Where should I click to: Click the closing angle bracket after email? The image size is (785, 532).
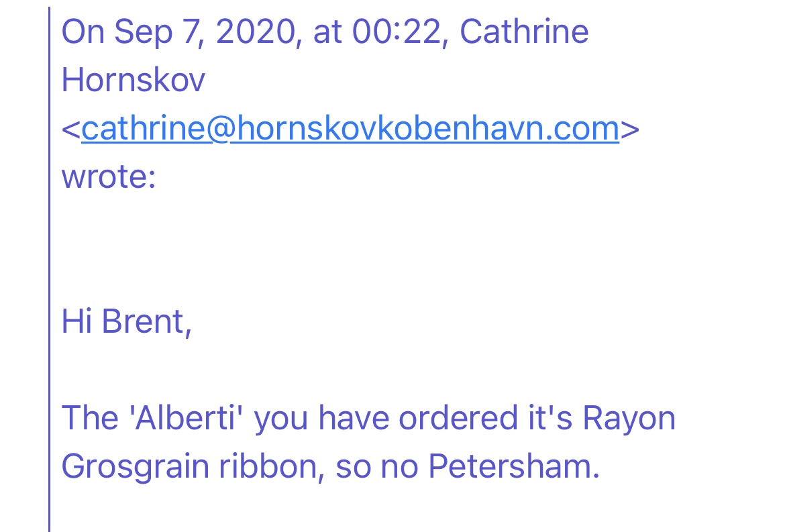pos(630,129)
